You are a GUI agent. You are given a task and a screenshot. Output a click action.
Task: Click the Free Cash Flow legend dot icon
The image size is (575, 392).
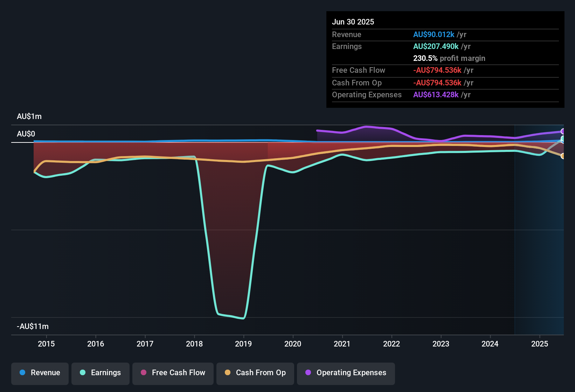144,373
